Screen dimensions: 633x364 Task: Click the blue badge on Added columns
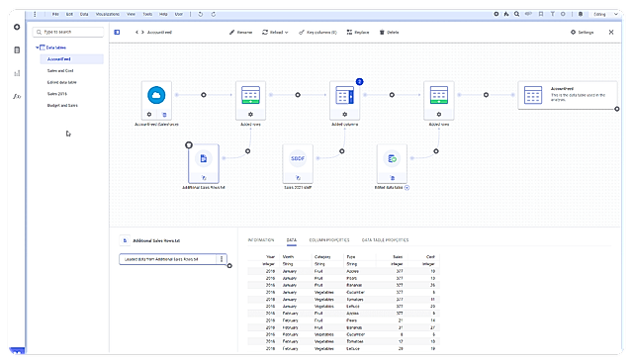359,82
